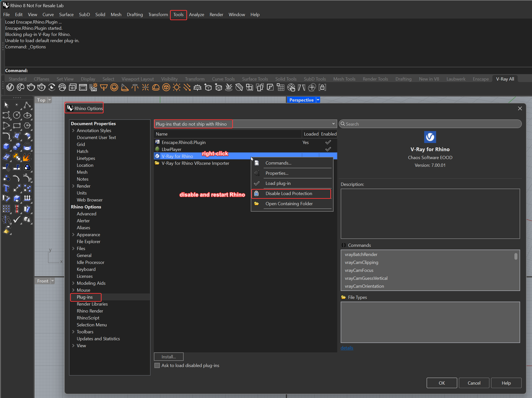The height and width of the screenshot is (398, 532).
Task: Choose Open Containing Folder menu entry
Action: coord(292,204)
